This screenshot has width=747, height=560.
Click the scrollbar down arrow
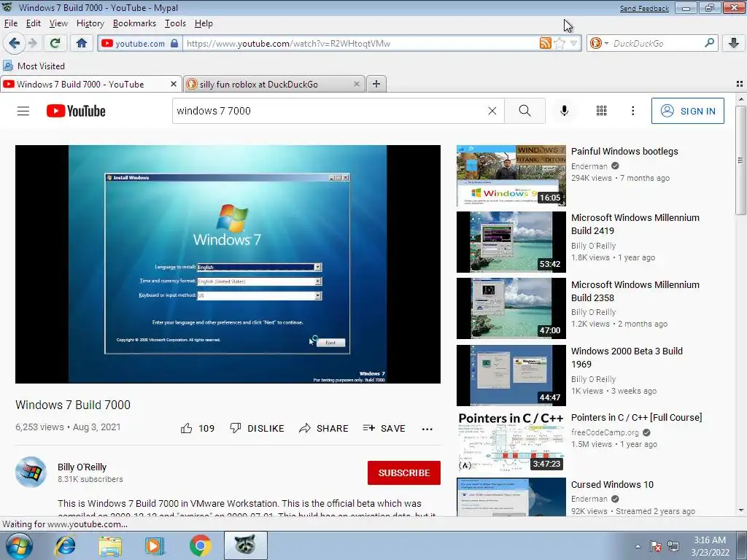coord(740,511)
